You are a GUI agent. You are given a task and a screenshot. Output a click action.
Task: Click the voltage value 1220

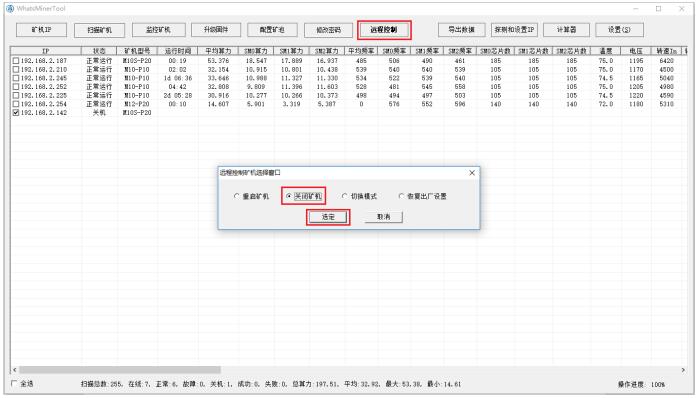(636, 95)
